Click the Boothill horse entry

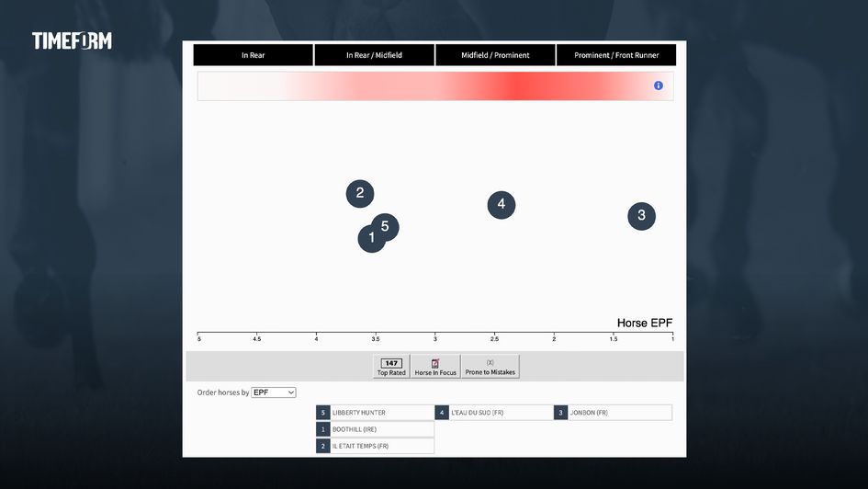tap(375, 429)
